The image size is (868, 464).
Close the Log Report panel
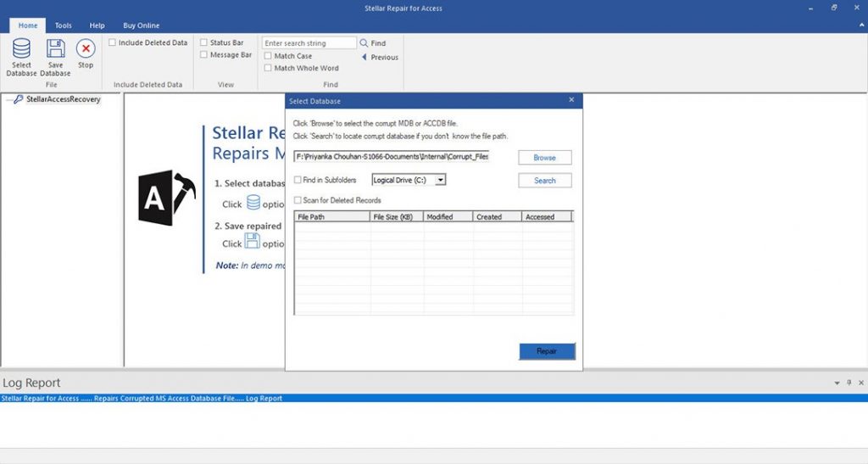861,383
